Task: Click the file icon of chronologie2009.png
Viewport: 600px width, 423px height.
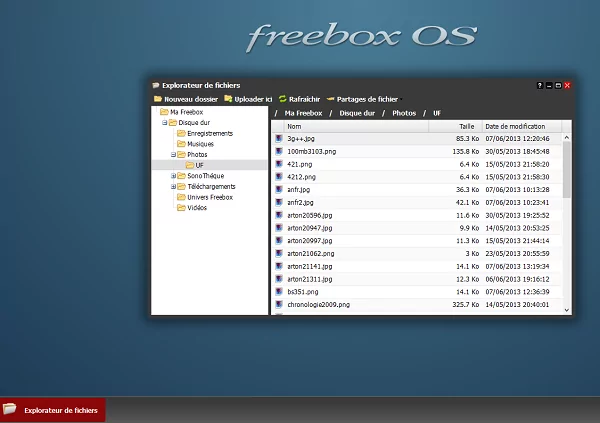Action: (280, 304)
